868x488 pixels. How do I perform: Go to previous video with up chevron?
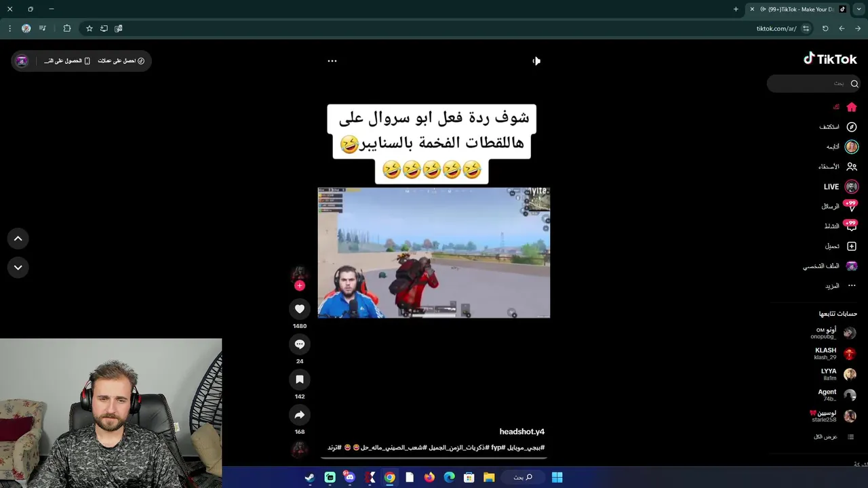coord(18,239)
